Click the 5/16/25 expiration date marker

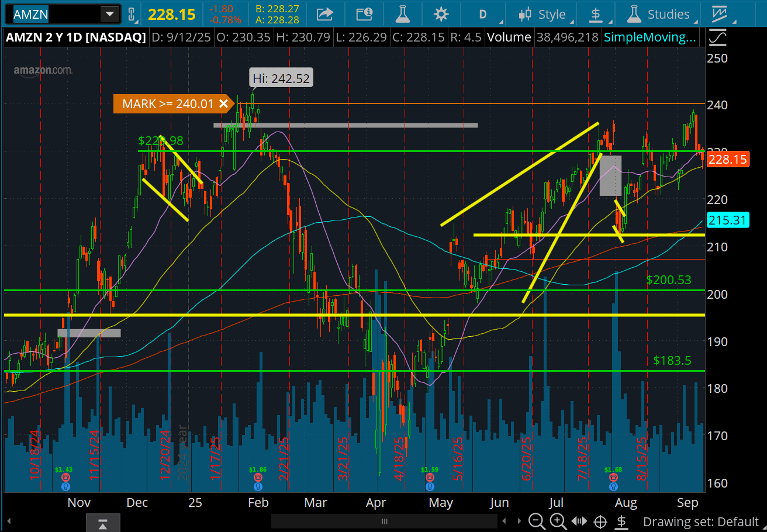point(458,459)
